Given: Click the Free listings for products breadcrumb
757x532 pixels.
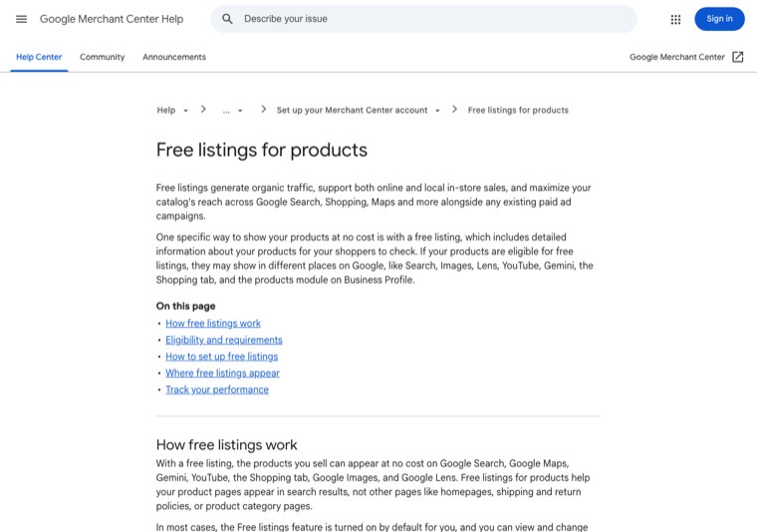Looking at the screenshot, I should (518, 110).
